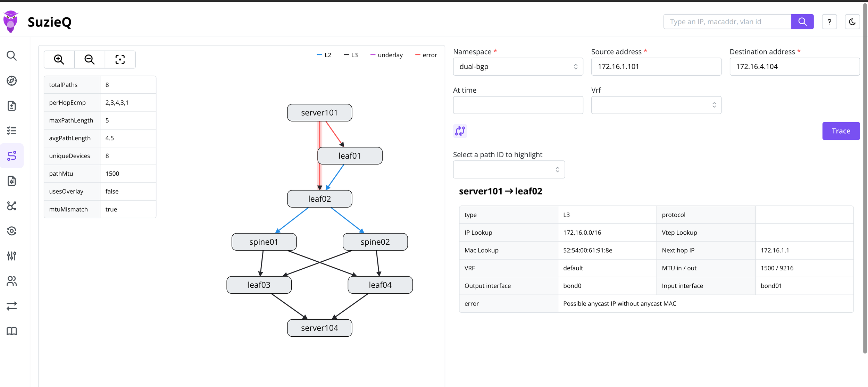Viewport: 868px width, 387px height.
Task: Open the Vrf dropdown
Action: tap(656, 105)
